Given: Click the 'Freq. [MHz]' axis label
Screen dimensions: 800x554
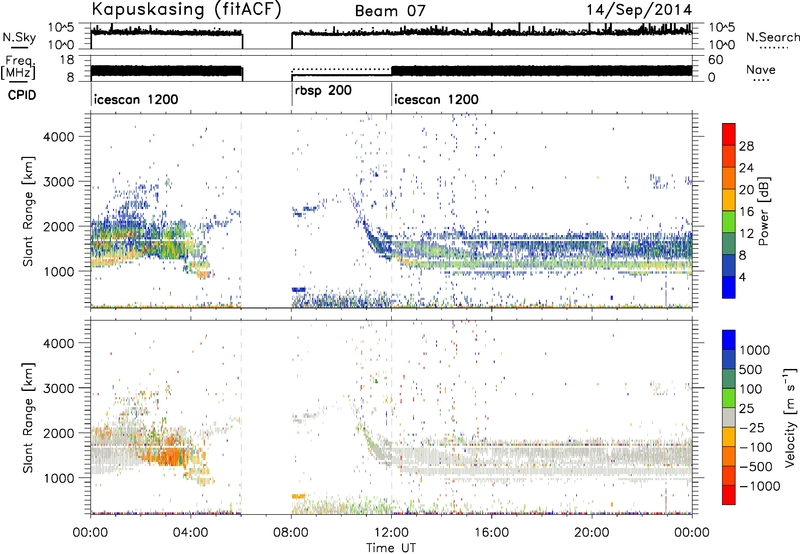Looking at the screenshot, I should pos(18,67).
